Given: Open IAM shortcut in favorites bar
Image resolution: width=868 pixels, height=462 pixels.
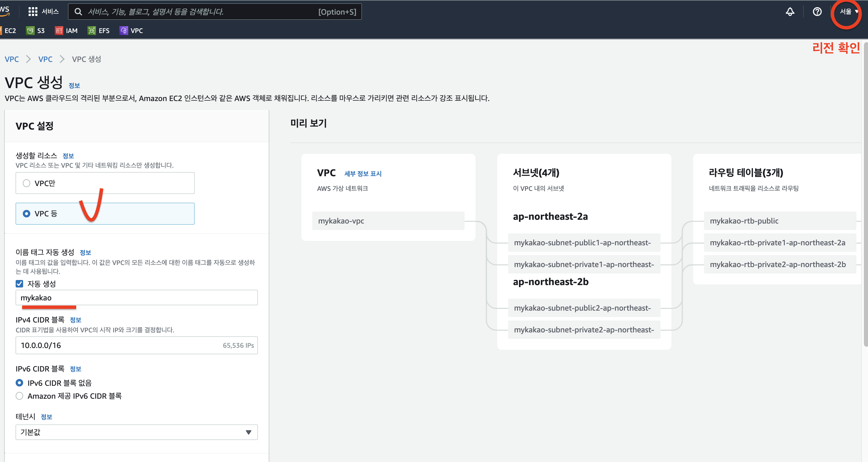Looking at the screenshot, I should (66, 31).
